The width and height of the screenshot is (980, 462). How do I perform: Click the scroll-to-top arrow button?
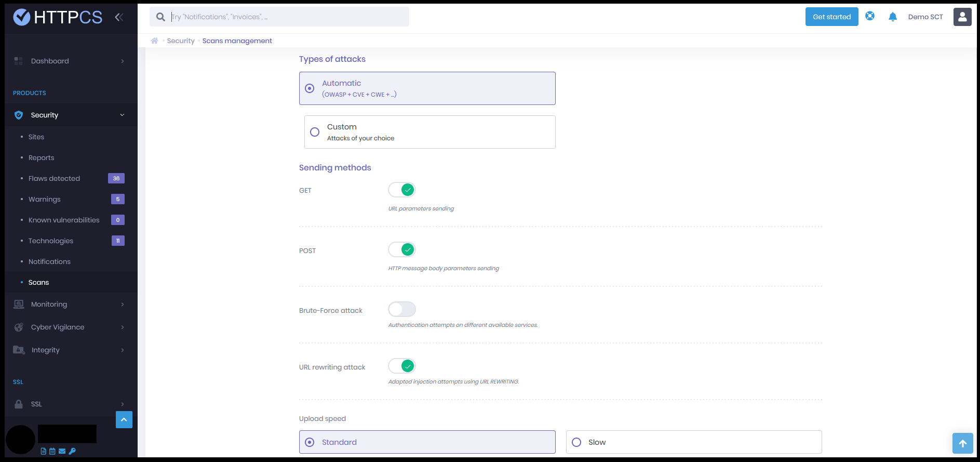click(963, 443)
